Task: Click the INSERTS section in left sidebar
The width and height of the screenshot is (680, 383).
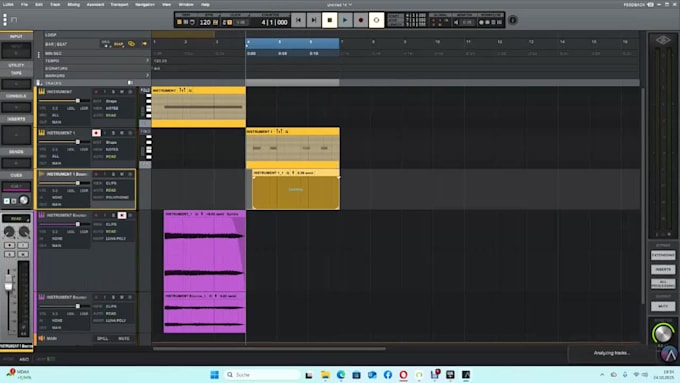Action: coord(16,119)
